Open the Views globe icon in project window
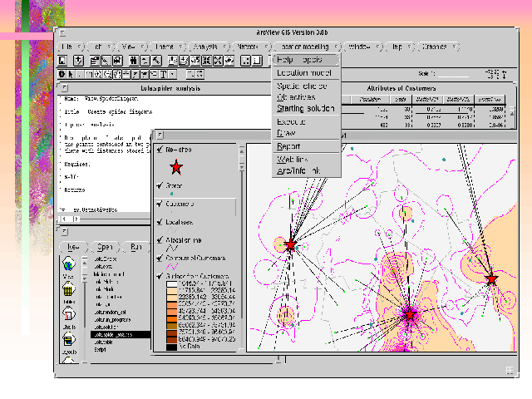 68,264
